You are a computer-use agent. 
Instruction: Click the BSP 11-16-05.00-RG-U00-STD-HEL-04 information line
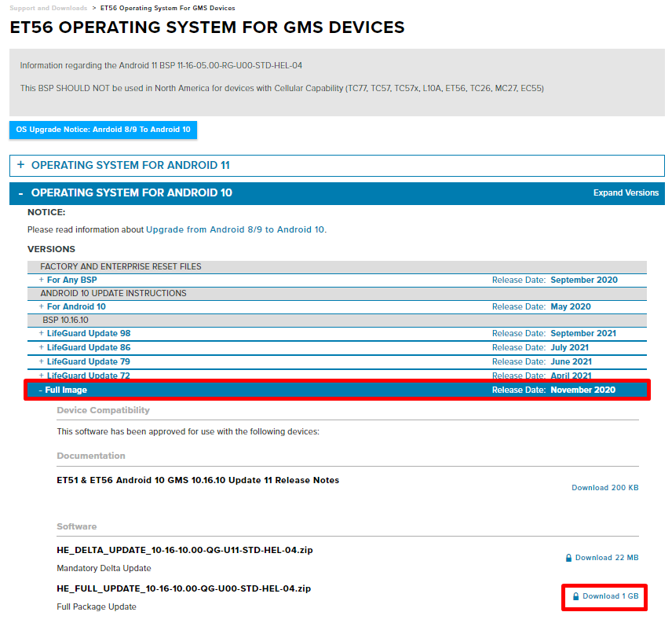tap(161, 66)
